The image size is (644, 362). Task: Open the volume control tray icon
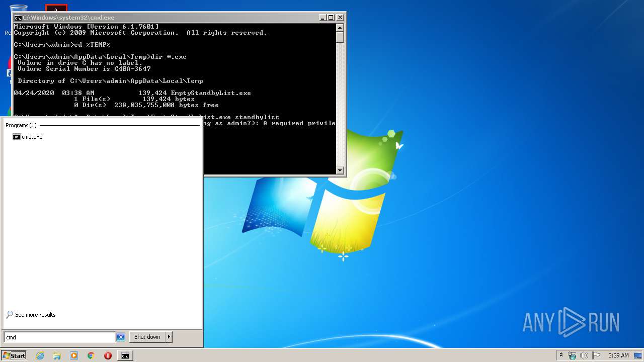(x=584, y=355)
